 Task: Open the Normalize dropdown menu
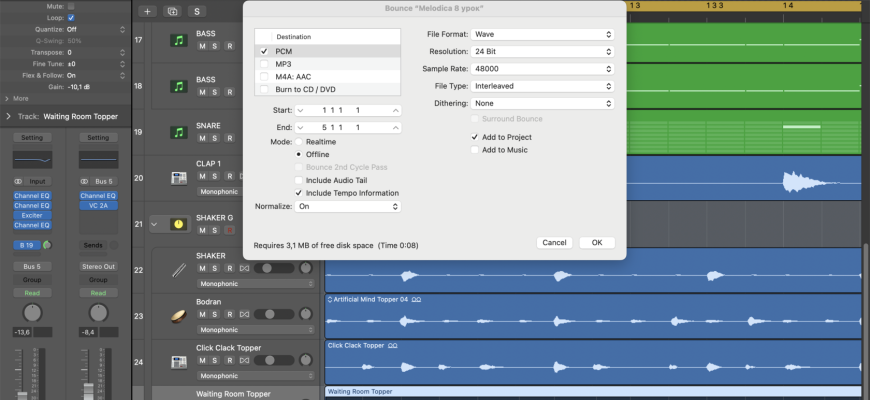pos(348,206)
